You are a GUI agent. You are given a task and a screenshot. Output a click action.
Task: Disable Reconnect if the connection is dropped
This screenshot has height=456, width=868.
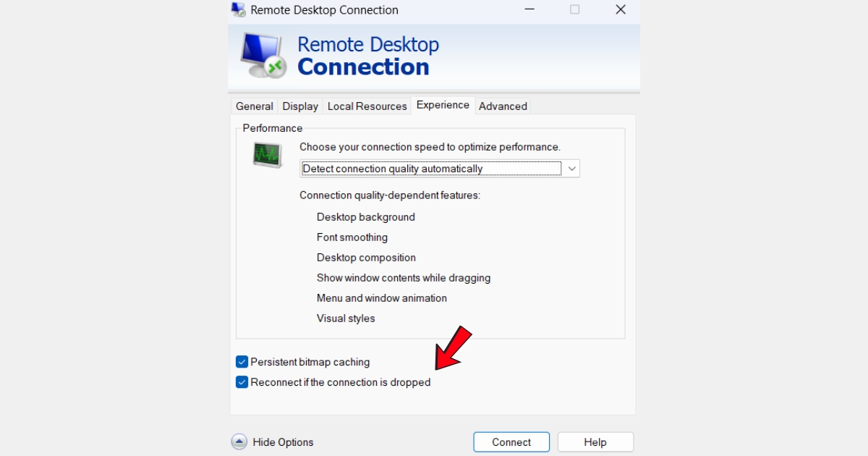click(x=242, y=381)
